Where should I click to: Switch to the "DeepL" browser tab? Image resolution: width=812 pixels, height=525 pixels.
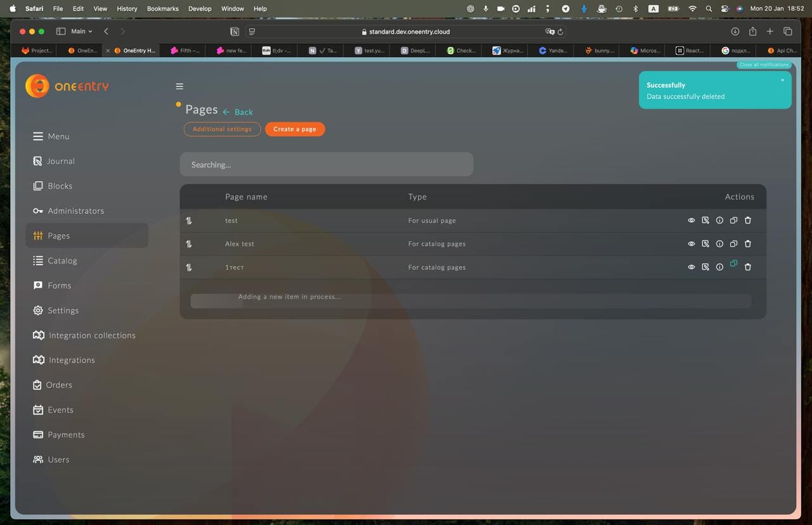coord(416,50)
